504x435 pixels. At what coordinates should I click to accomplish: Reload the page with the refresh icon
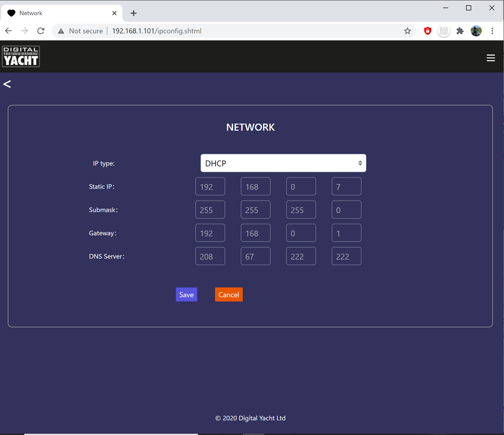pos(41,31)
